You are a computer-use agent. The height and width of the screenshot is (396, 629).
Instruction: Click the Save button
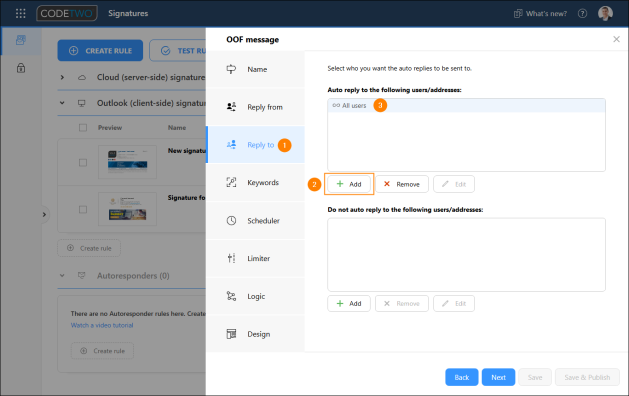[x=535, y=377]
